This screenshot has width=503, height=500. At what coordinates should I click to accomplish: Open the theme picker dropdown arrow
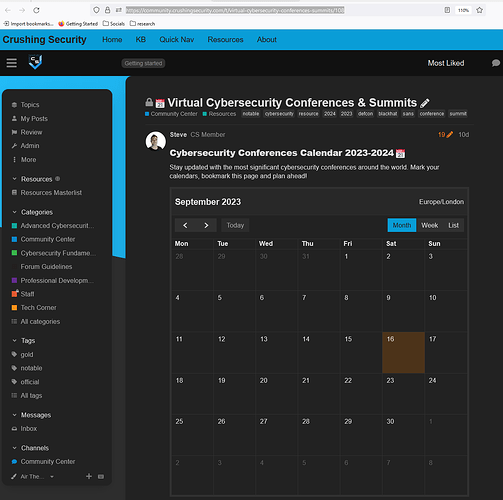pos(52,477)
